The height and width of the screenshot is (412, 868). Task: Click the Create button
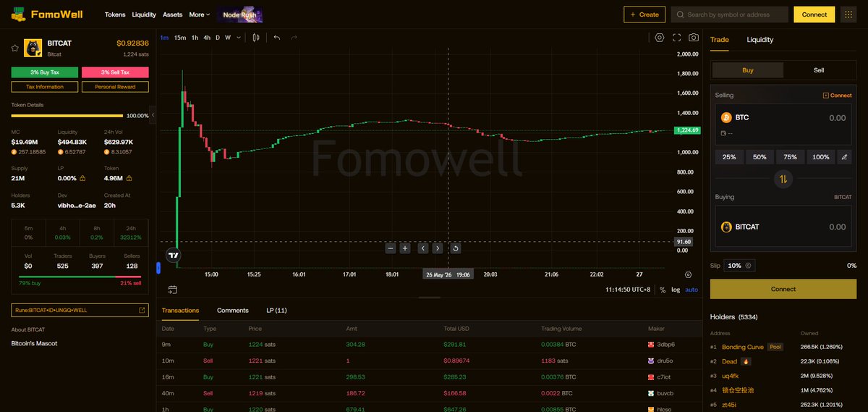(x=644, y=14)
